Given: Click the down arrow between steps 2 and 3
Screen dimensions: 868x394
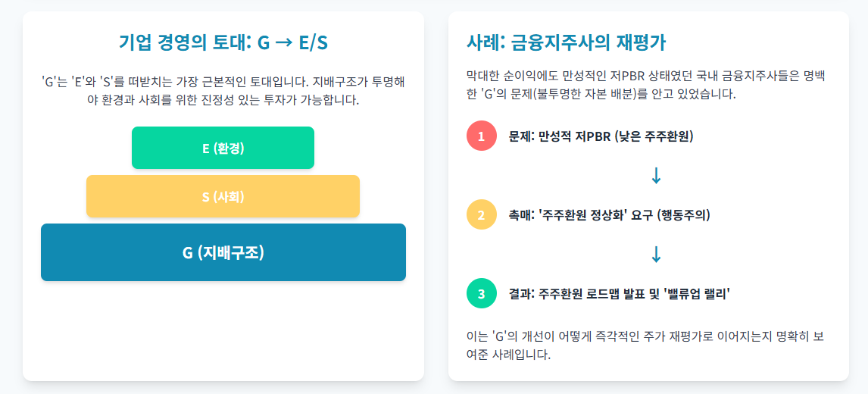Looking at the screenshot, I should point(656,255).
